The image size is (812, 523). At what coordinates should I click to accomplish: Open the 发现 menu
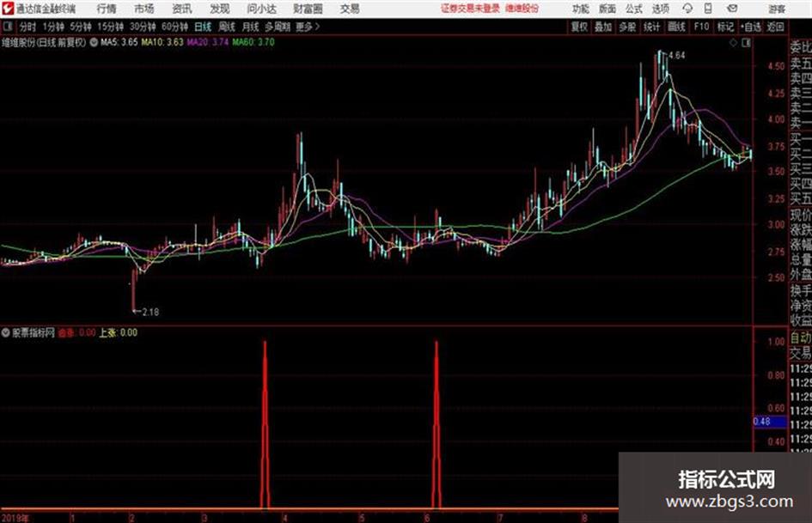(x=219, y=9)
